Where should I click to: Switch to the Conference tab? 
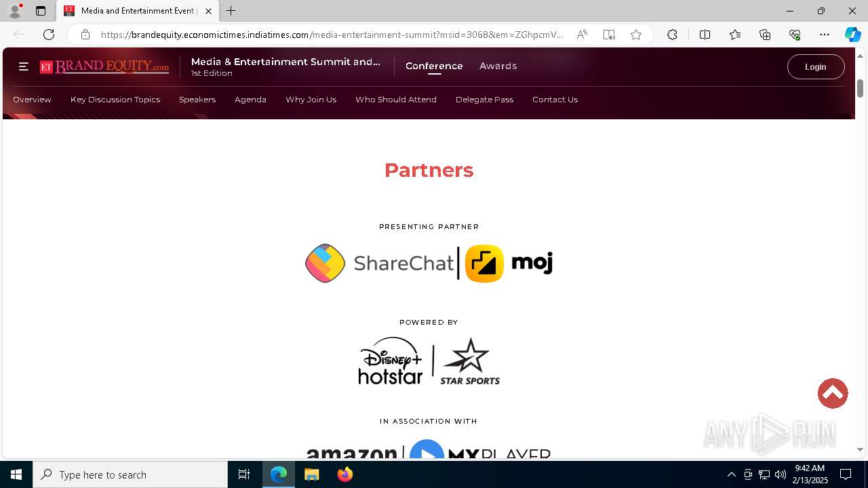(434, 66)
